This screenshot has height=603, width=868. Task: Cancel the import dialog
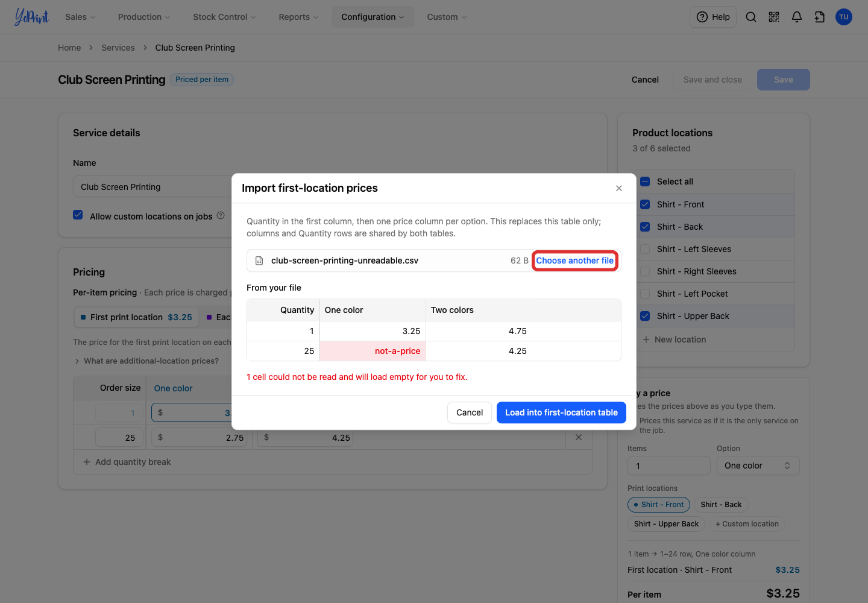click(470, 412)
